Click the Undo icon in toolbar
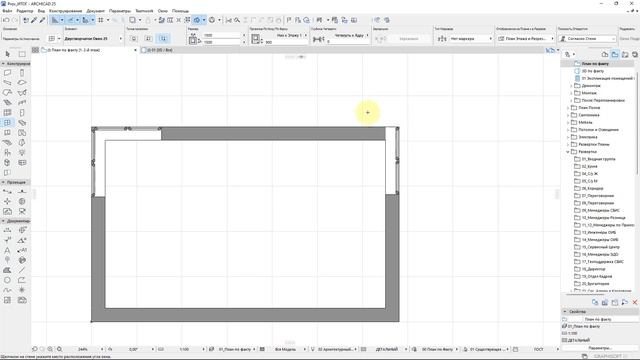This screenshot has width=640, height=360. [x=6, y=20]
